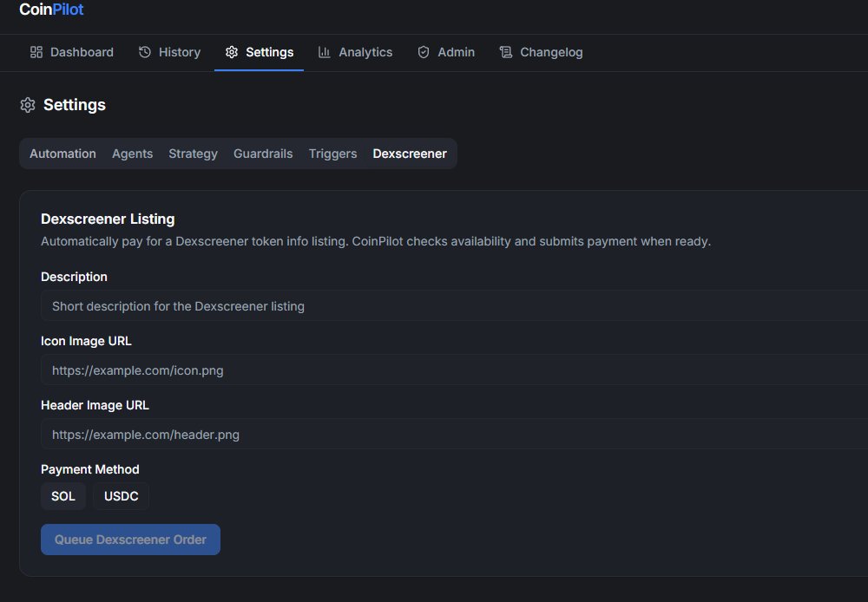Image resolution: width=868 pixels, height=602 pixels.
Task: Open the Dashboard tab
Action: (71, 52)
